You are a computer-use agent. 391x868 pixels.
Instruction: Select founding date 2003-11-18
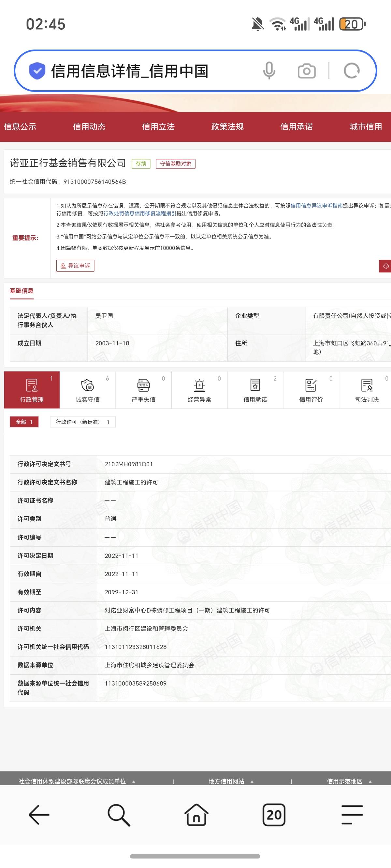coord(112,343)
